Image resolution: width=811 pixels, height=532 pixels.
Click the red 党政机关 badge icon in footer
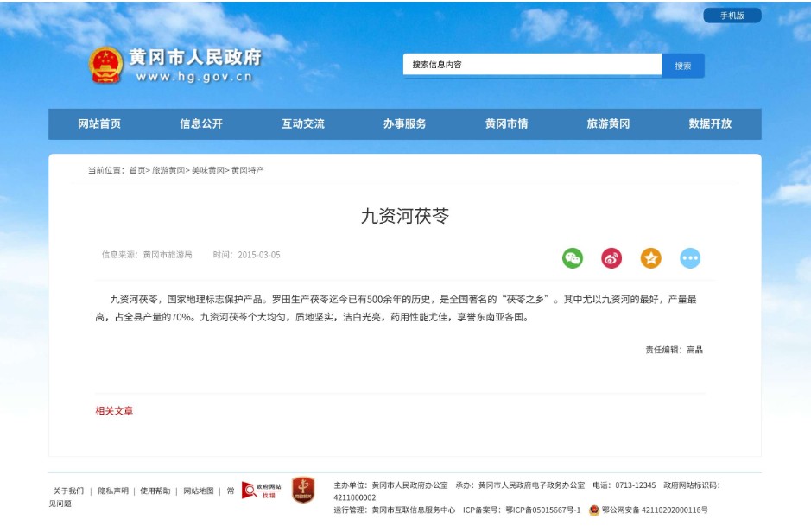(x=303, y=490)
